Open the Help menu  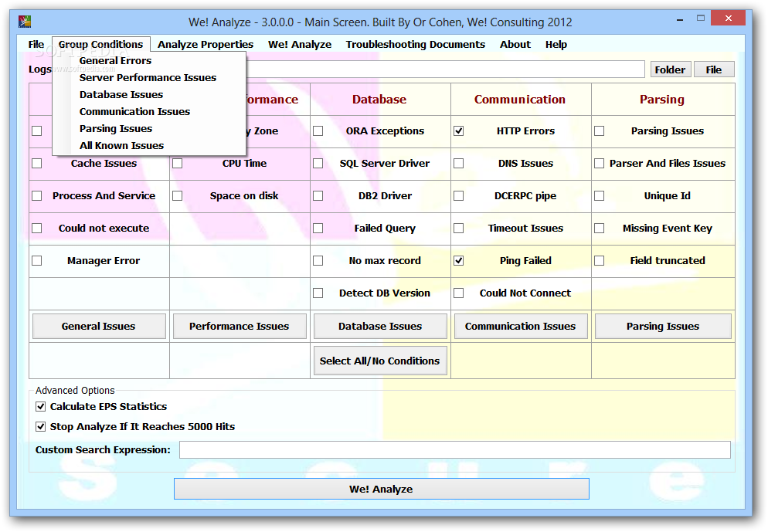(x=556, y=45)
